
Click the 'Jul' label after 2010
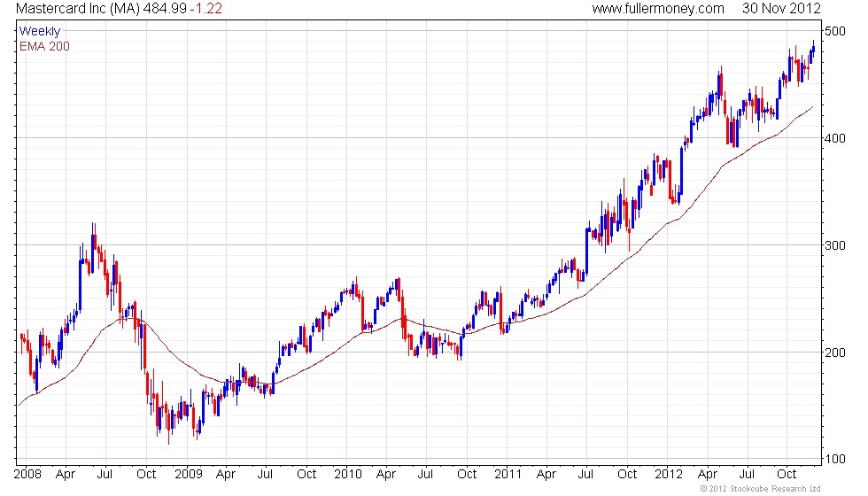425,474
